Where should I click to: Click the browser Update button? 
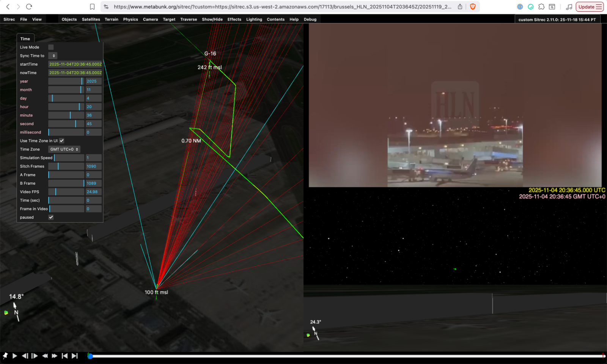[x=590, y=7]
